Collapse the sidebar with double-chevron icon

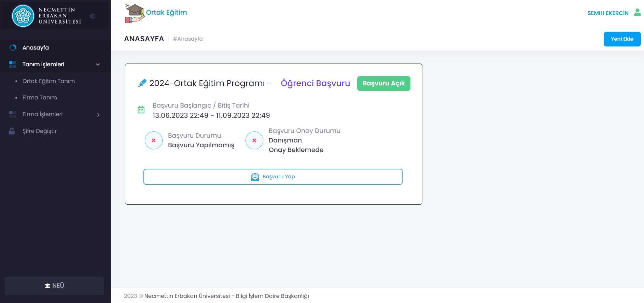pyautogui.click(x=93, y=16)
